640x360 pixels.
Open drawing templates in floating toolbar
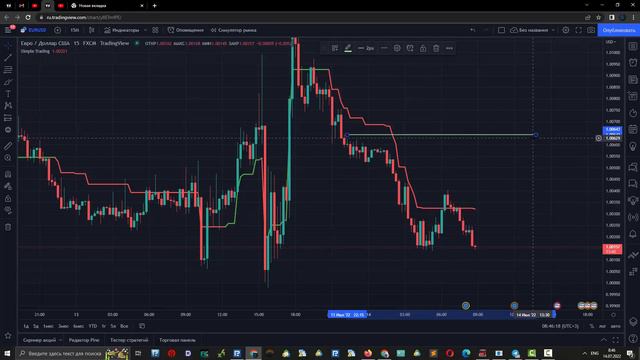(335, 48)
